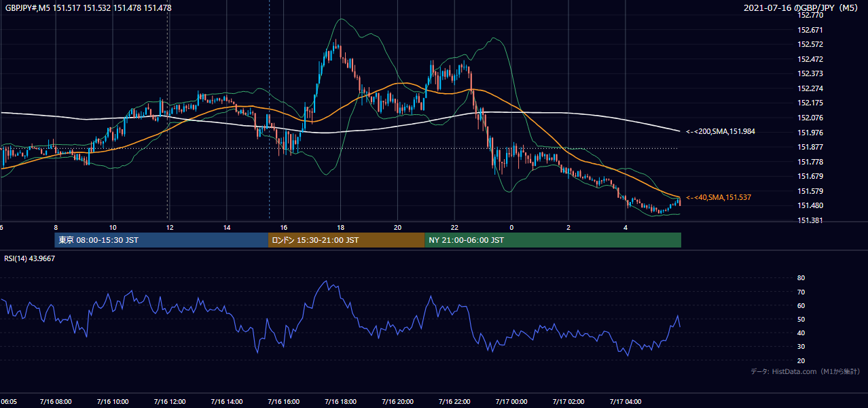The image size is (868, 408).
Task: Click the 7/16 18:00 date label
Action: click(341, 401)
